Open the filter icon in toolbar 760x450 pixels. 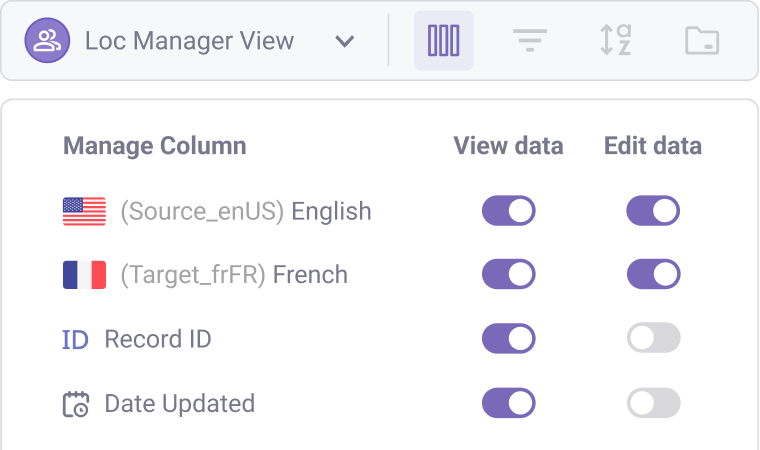(x=530, y=40)
